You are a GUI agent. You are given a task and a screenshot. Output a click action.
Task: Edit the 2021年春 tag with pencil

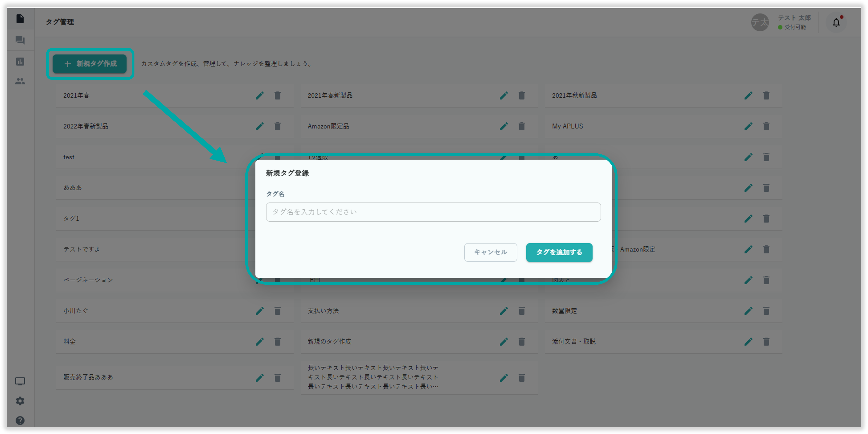tap(259, 96)
